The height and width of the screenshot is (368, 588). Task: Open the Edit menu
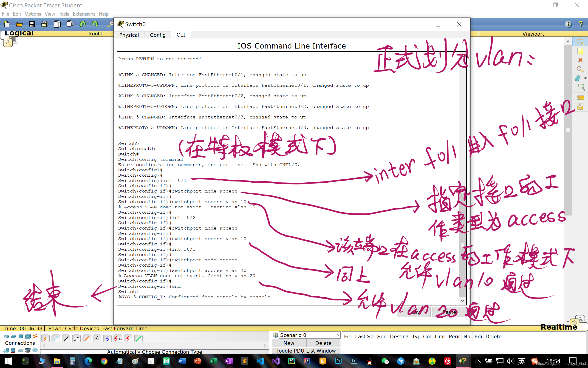[17, 14]
